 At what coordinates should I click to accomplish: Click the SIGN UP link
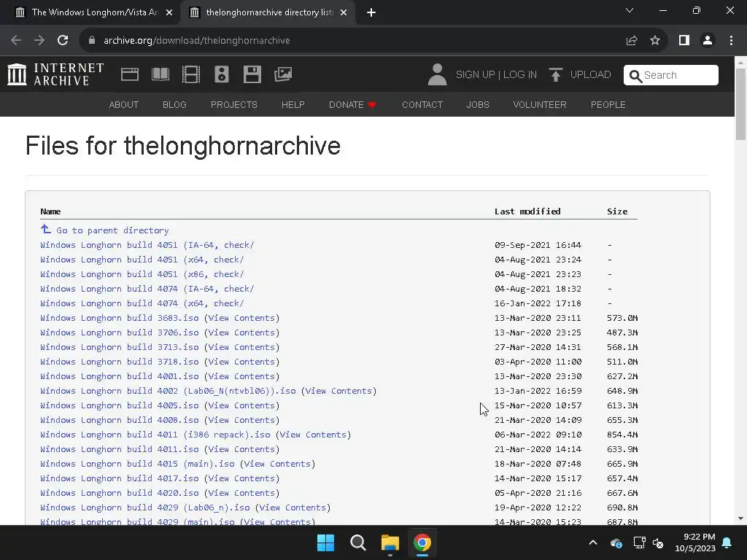(x=475, y=75)
